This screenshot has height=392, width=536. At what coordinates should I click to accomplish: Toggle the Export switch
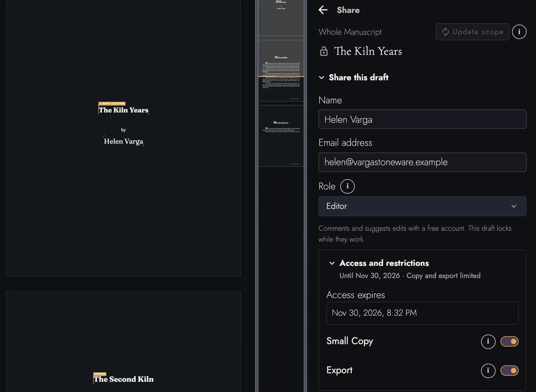click(510, 371)
